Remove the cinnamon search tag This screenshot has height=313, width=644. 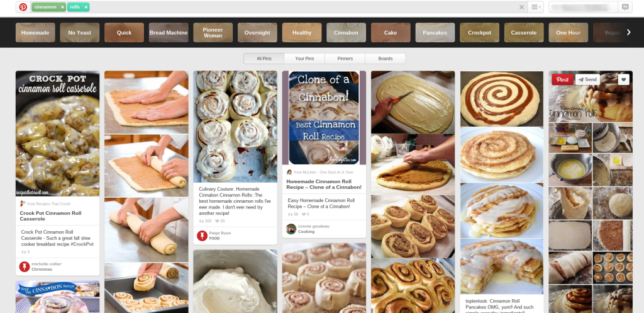pyautogui.click(x=62, y=7)
